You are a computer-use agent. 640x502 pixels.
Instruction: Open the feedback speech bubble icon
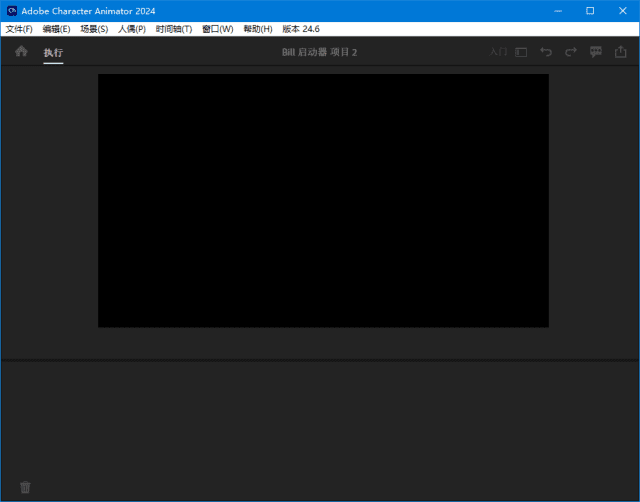pos(596,52)
